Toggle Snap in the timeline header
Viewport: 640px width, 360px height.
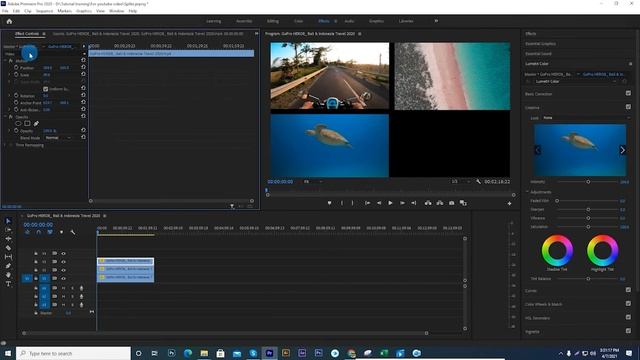click(38, 232)
